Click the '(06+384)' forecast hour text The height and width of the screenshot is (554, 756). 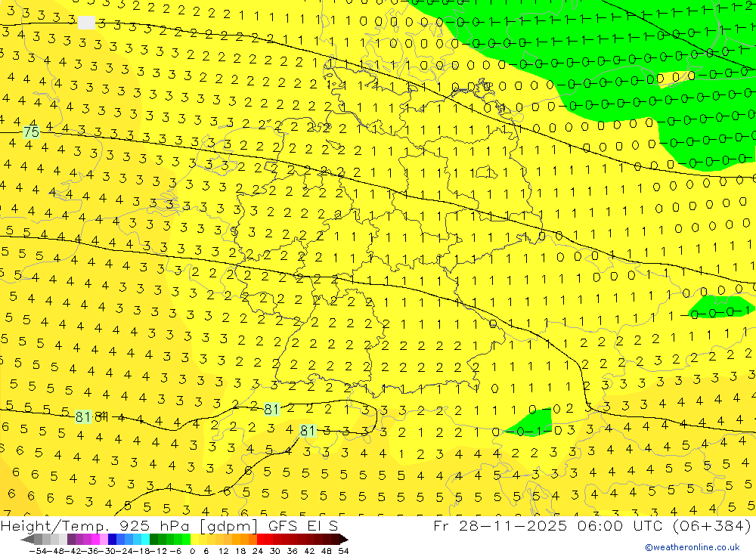pyautogui.click(x=712, y=525)
